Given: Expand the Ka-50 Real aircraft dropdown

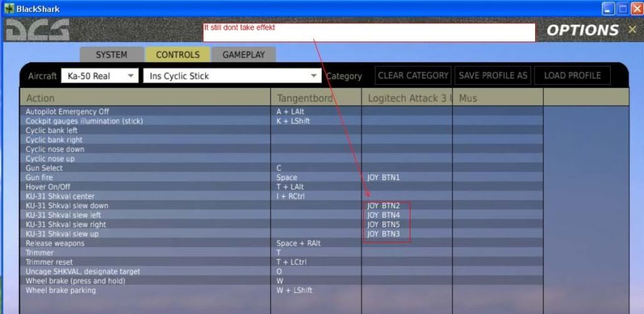Looking at the screenshot, I should (x=100, y=76).
